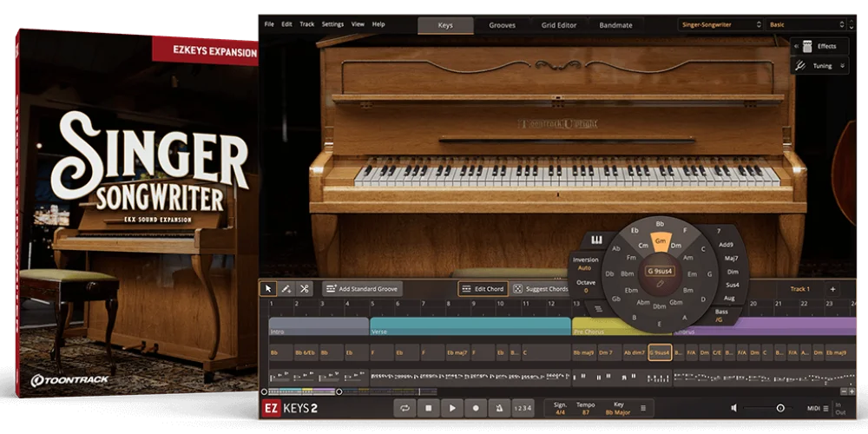Click the record button

coord(476,409)
